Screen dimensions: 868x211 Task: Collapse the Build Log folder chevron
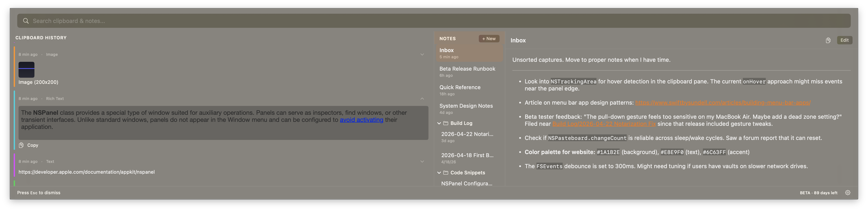(439, 123)
